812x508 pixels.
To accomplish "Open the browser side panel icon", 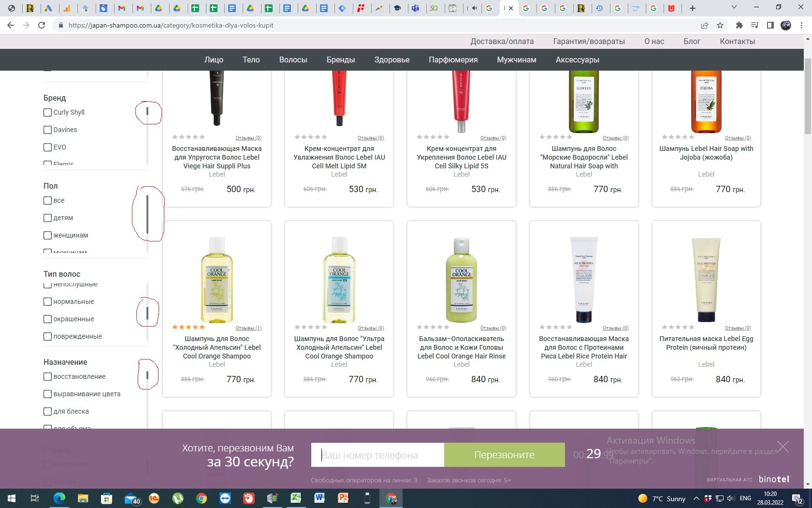I will [x=770, y=25].
